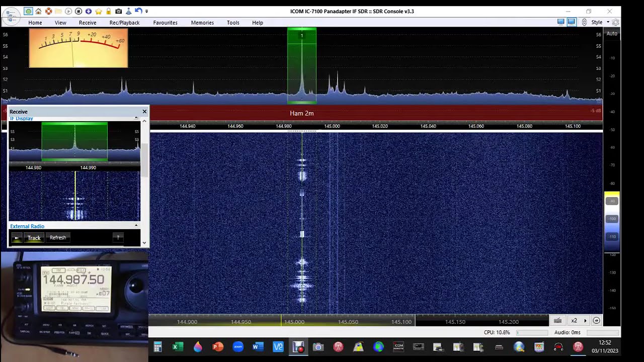Open Excel from the taskbar

(x=178, y=346)
